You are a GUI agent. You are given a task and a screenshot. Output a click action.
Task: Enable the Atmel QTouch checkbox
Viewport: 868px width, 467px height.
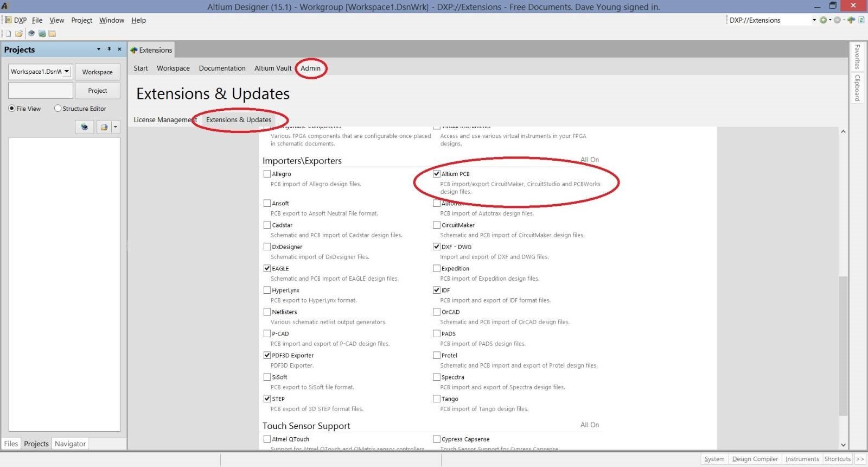point(267,439)
